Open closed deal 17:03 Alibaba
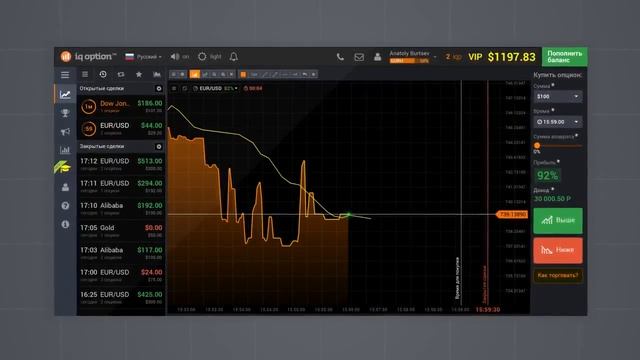The image size is (640, 360). [121, 253]
